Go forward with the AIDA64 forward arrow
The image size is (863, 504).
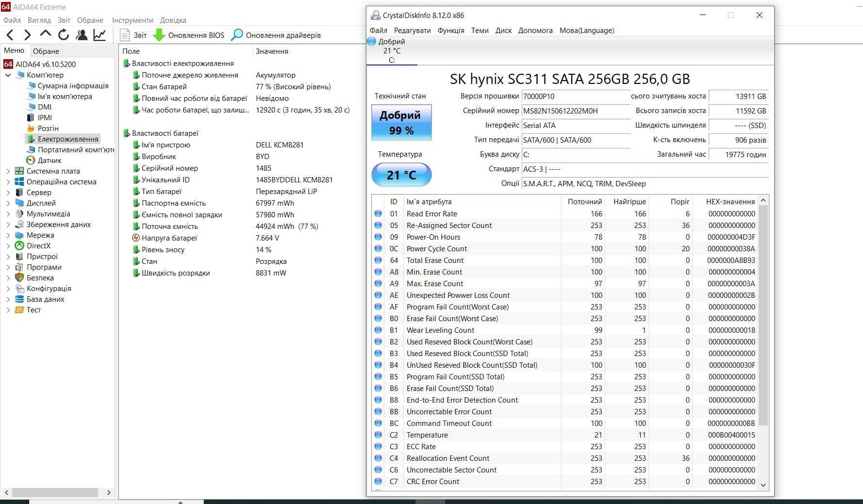pyautogui.click(x=28, y=35)
